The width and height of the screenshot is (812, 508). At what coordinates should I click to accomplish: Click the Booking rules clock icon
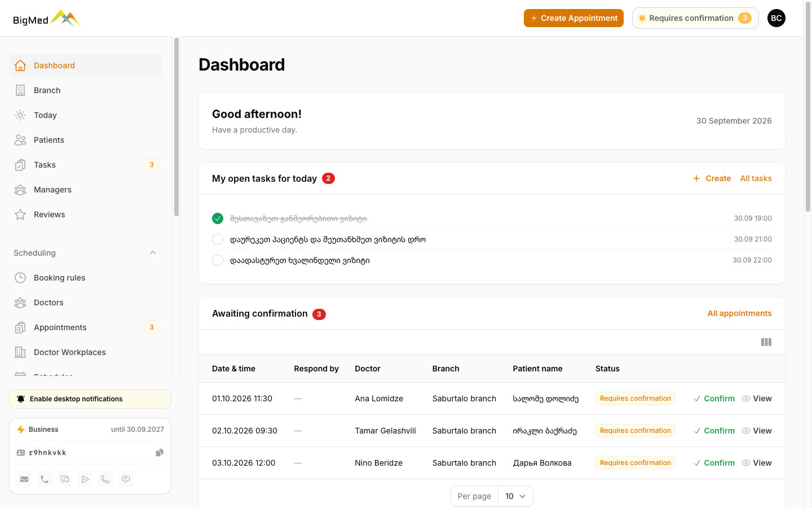[20, 278]
